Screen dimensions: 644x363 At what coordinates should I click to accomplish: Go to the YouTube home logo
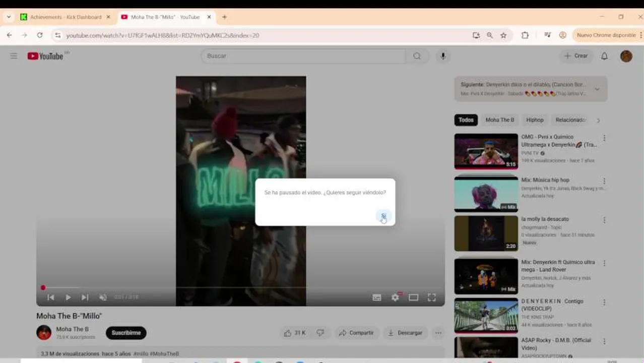pyautogui.click(x=45, y=56)
